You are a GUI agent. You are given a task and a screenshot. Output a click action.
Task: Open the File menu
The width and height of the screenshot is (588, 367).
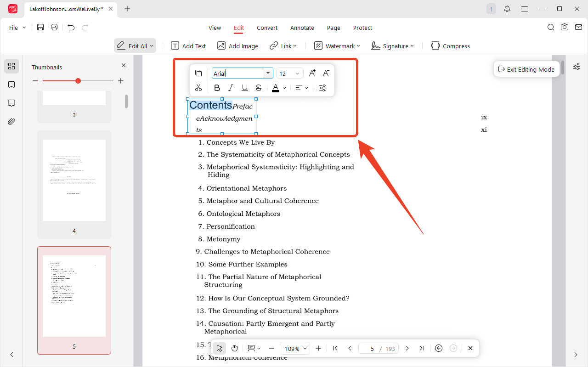click(17, 28)
